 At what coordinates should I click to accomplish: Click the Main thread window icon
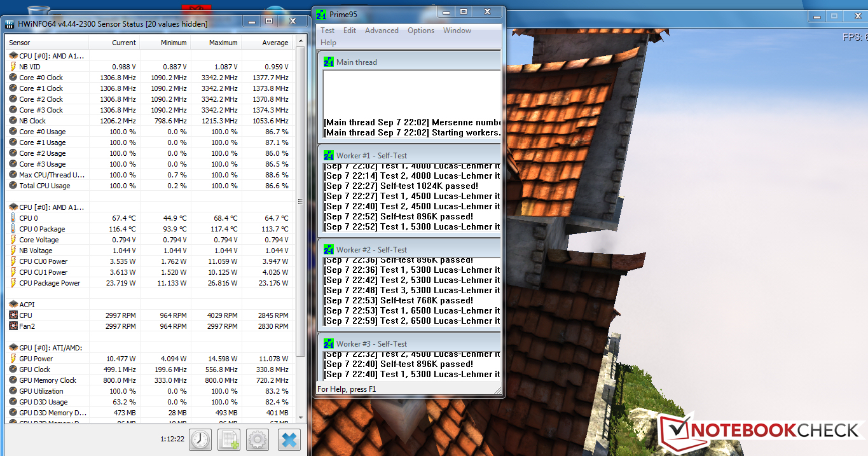(x=329, y=62)
